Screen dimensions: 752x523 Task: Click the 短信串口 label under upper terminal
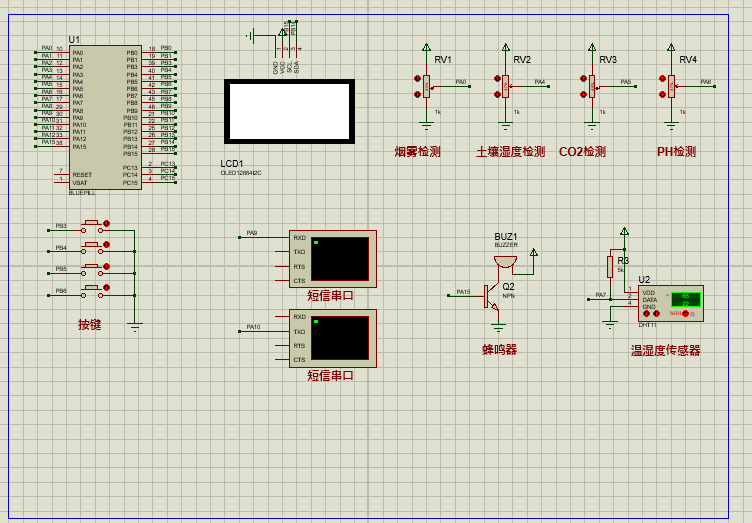330,295
